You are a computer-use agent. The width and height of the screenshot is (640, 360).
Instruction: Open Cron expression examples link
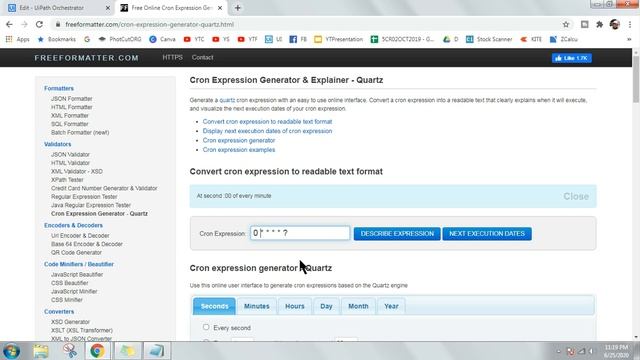click(x=239, y=150)
